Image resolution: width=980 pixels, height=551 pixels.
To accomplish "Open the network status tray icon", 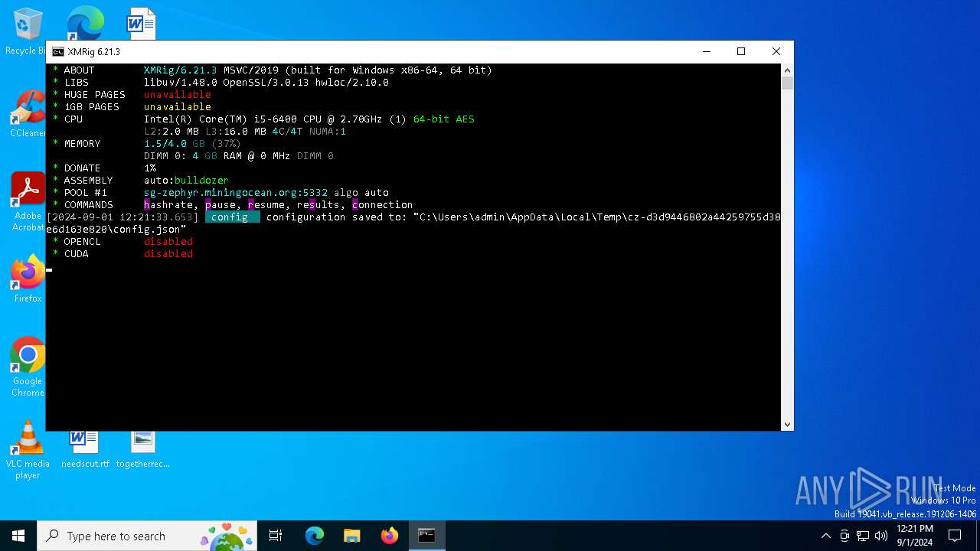I will (863, 536).
